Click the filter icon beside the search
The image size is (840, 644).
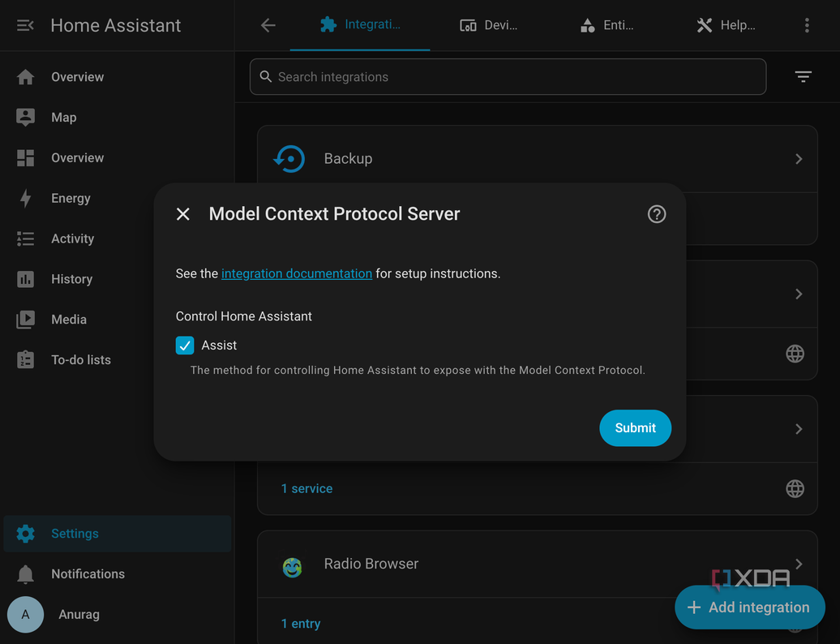(803, 76)
